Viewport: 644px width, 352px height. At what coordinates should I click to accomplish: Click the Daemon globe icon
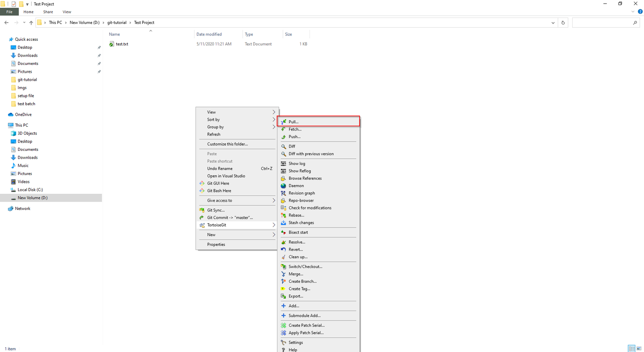click(x=284, y=186)
